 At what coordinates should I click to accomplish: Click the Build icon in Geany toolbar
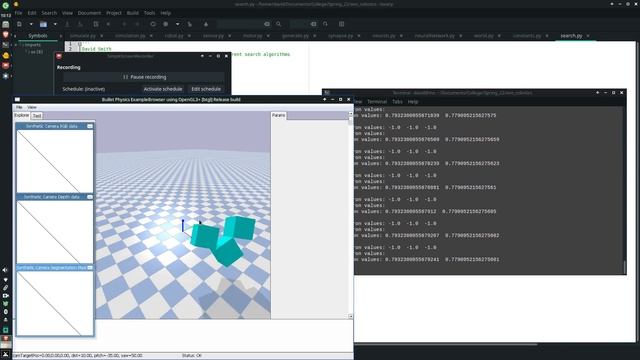(x=166, y=24)
